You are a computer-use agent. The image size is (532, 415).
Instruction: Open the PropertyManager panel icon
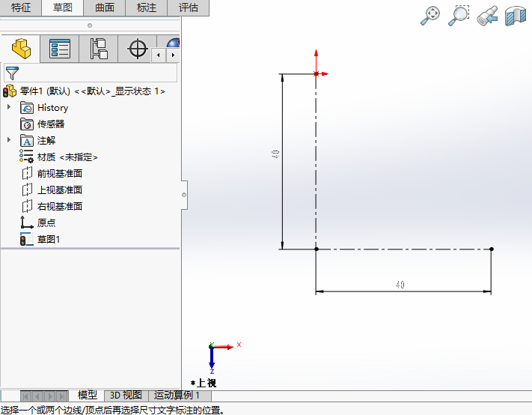(60, 49)
